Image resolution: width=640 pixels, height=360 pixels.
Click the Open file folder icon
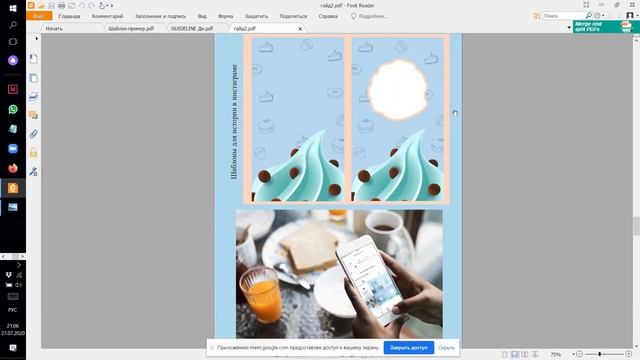pyautogui.click(x=42, y=6)
